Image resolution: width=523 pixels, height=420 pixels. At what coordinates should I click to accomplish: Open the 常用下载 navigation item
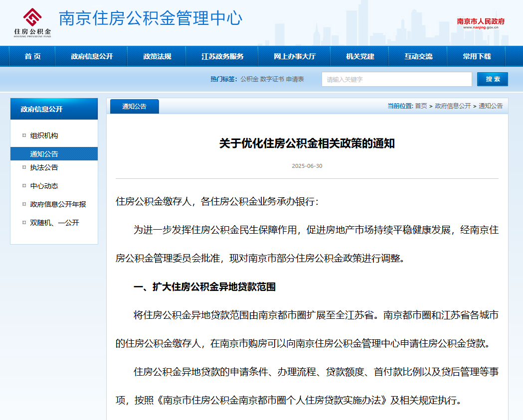click(x=477, y=56)
